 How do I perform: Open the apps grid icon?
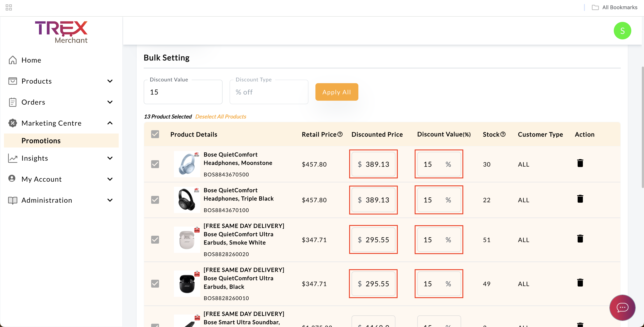pyautogui.click(x=9, y=7)
